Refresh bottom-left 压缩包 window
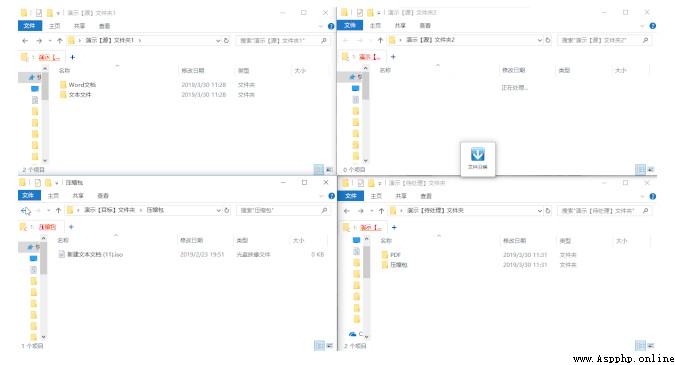The image size is (675, 365). [x=226, y=210]
